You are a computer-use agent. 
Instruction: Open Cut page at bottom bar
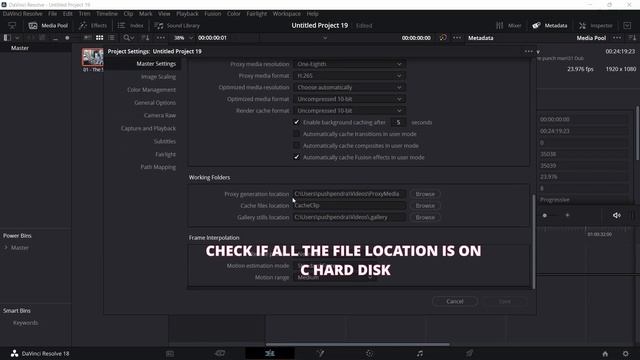(220, 353)
